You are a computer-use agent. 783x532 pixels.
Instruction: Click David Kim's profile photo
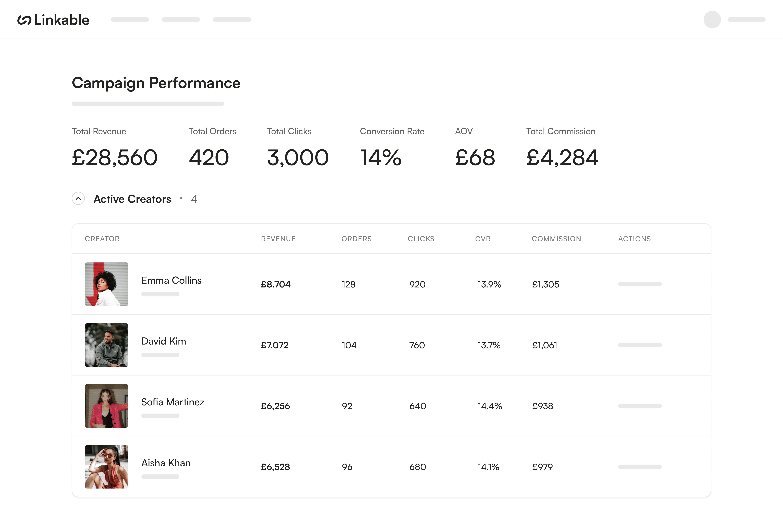coord(106,345)
